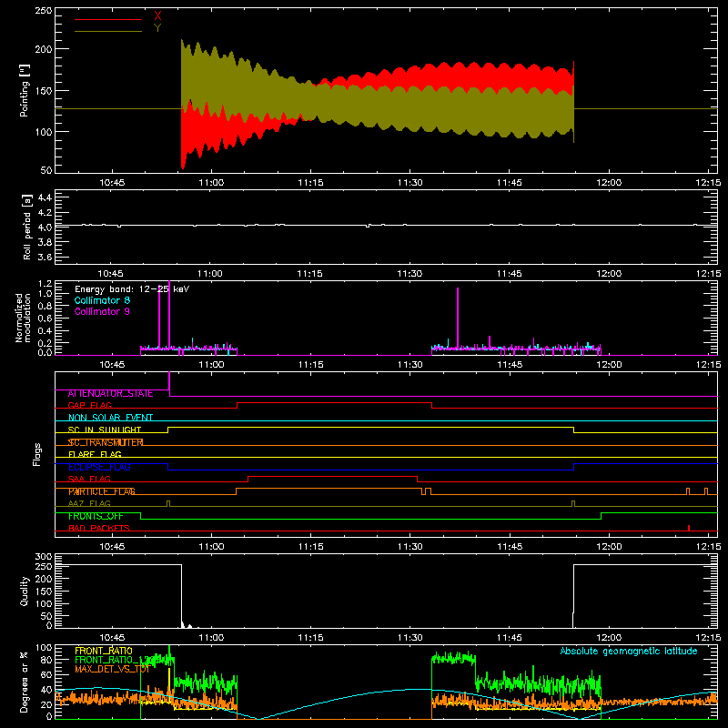Click the yellow FRONT_RATIO legend entry
The width and height of the screenshot is (728, 728).
[104, 651]
